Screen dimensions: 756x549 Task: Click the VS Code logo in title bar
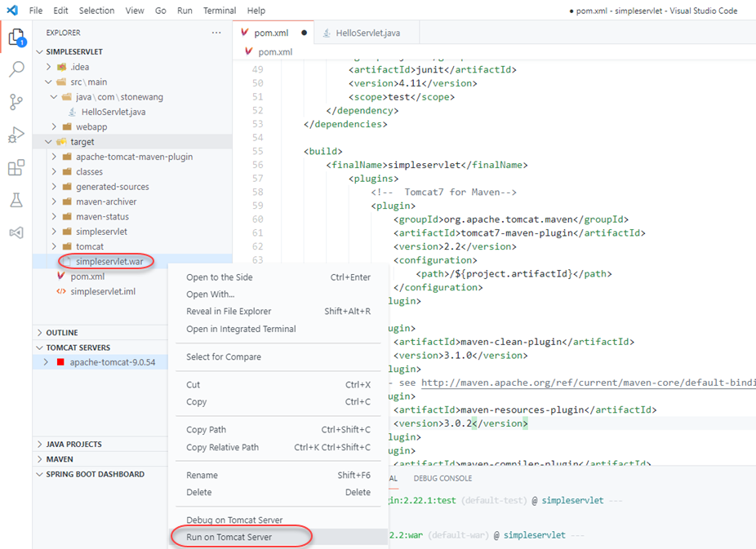[13, 10]
